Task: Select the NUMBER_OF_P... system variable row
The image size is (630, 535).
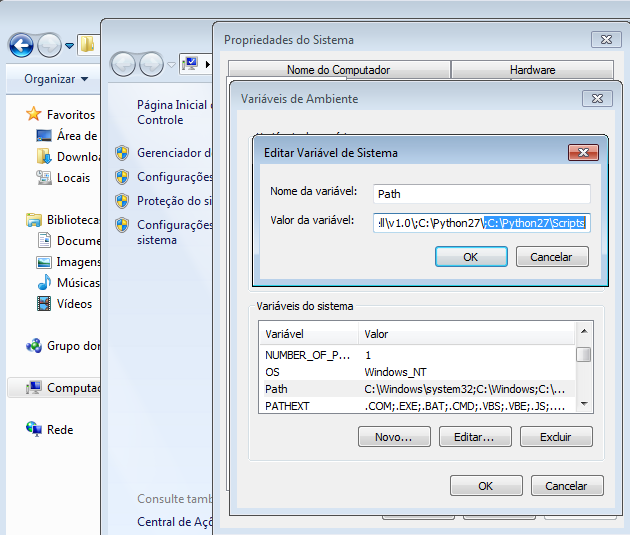Action: tap(417, 355)
